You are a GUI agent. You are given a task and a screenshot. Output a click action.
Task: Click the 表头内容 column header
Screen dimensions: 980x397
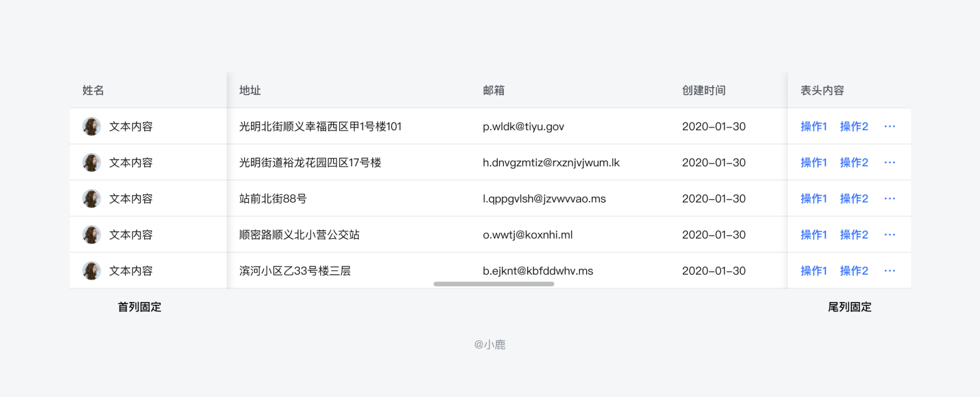(x=823, y=90)
